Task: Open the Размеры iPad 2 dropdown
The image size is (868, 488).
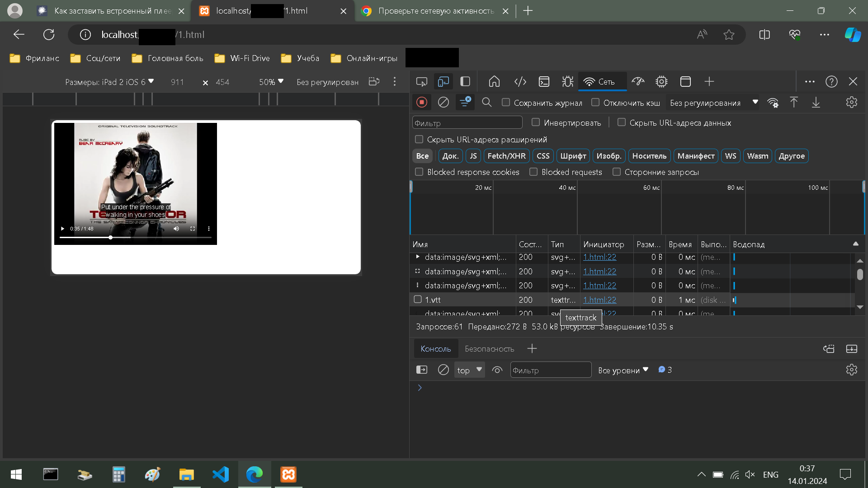Action: (109, 82)
